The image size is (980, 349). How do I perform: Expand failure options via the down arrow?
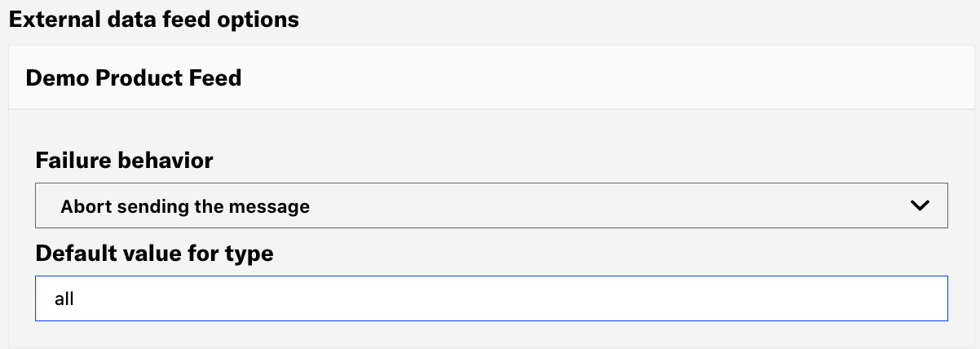click(920, 205)
